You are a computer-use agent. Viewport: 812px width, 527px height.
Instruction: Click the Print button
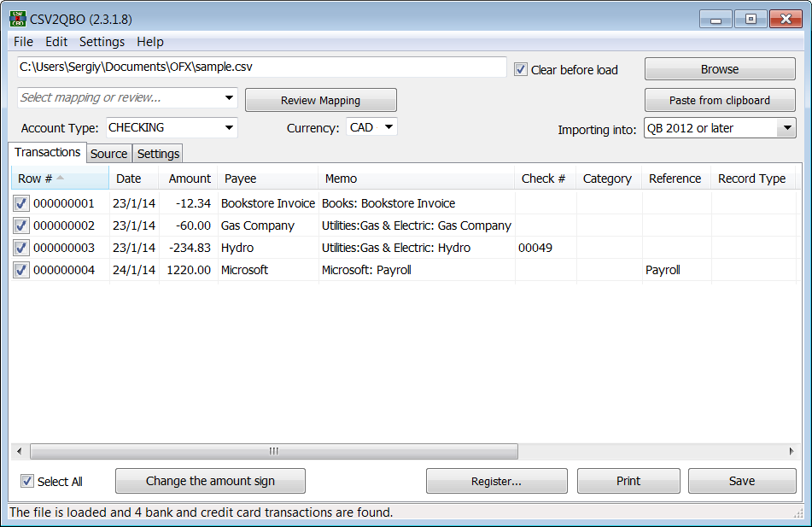(628, 481)
